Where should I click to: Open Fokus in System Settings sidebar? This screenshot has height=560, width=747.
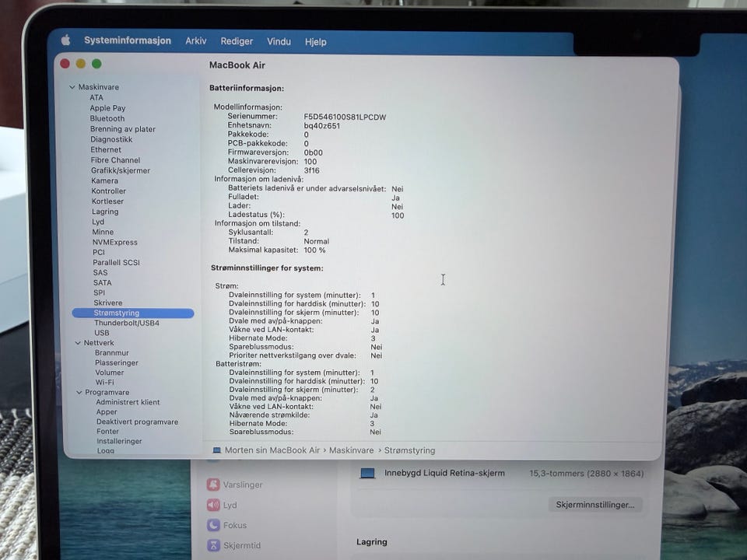235,525
